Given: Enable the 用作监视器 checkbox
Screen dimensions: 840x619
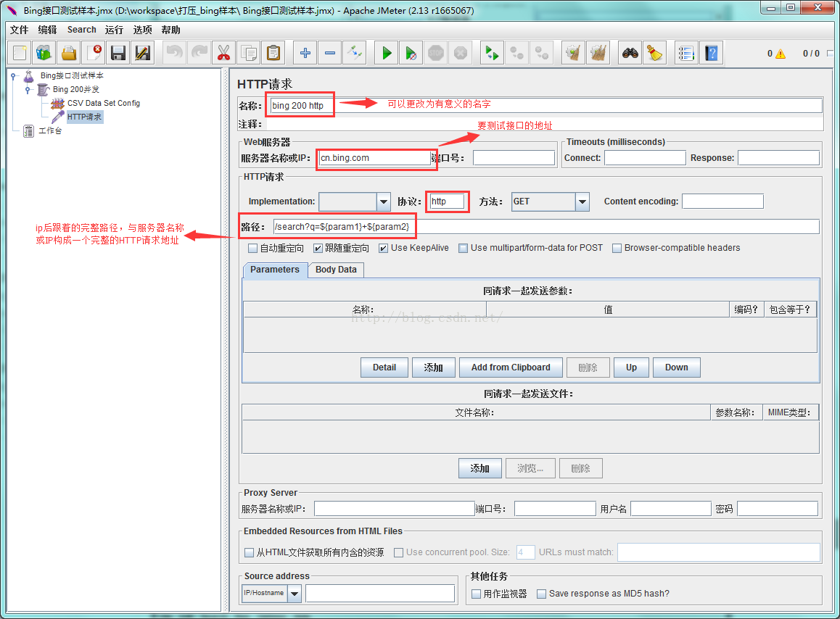Looking at the screenshot, I should pyautogui.click(x=477, y=594).
